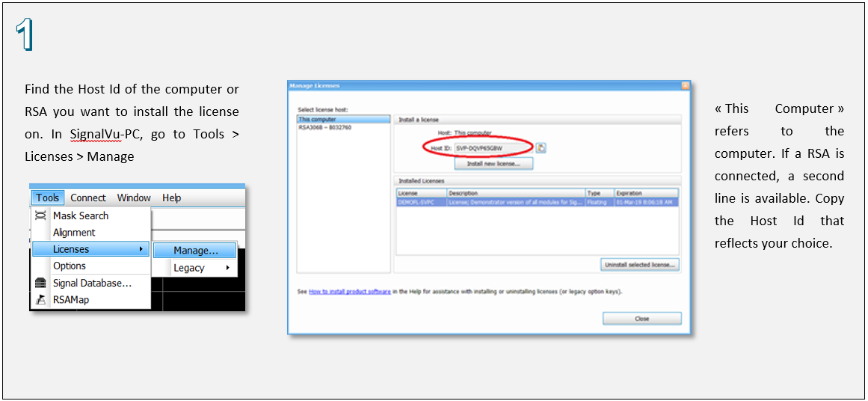Choose Manage... from the Licenses submenu
Viewport: 868px width, 401px height.
pos(195,251)
